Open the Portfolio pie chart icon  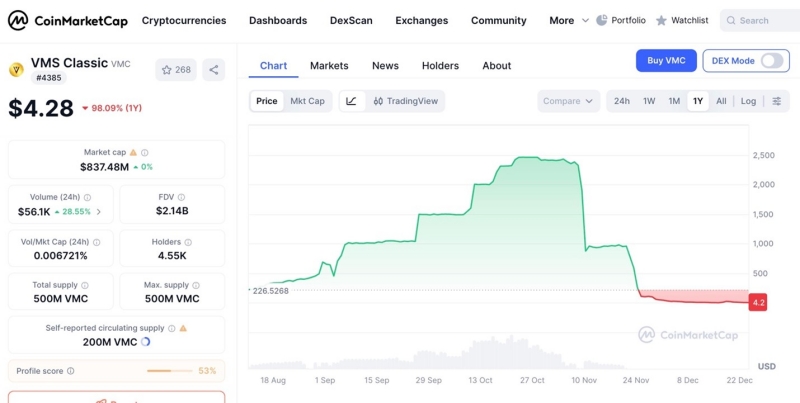(602, 20)
